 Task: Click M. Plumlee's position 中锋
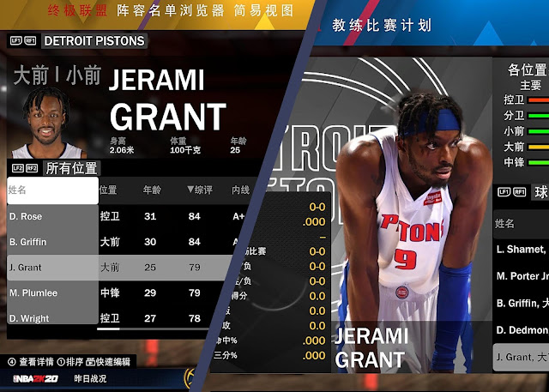110,293
